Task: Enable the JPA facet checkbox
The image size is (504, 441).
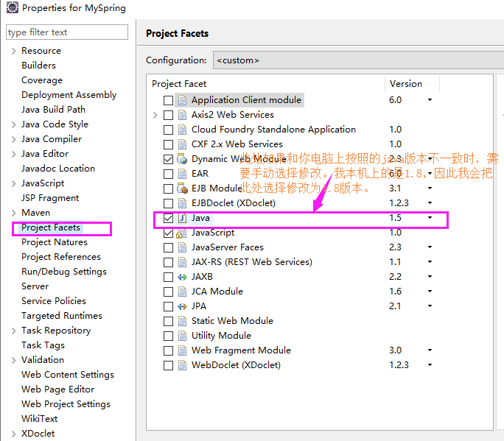Action: (x=168, y=306)
